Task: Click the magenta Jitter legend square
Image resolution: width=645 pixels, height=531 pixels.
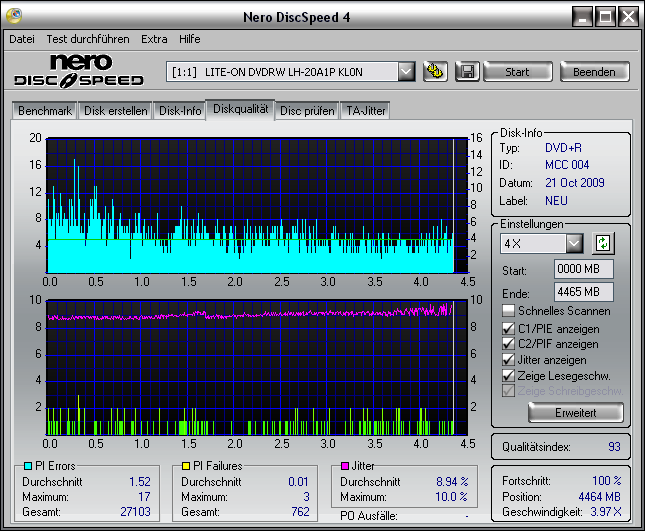Action: 343,466
